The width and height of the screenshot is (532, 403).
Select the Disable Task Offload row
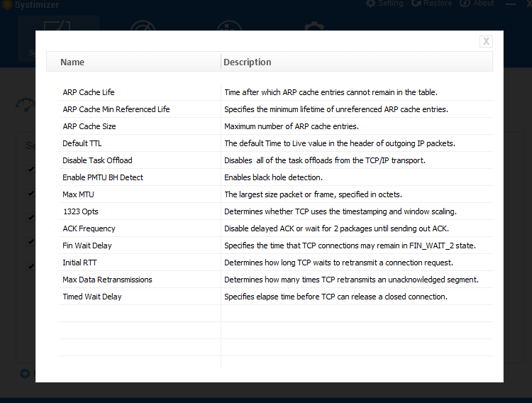coord(275,160)
